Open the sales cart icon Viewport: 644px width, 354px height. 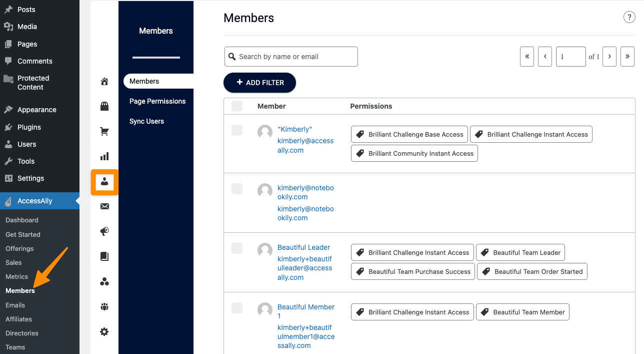coord(104,132)
